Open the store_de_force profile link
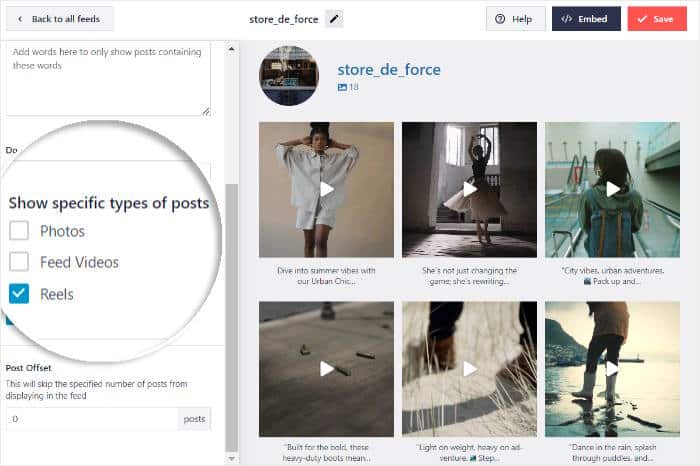 389,70
